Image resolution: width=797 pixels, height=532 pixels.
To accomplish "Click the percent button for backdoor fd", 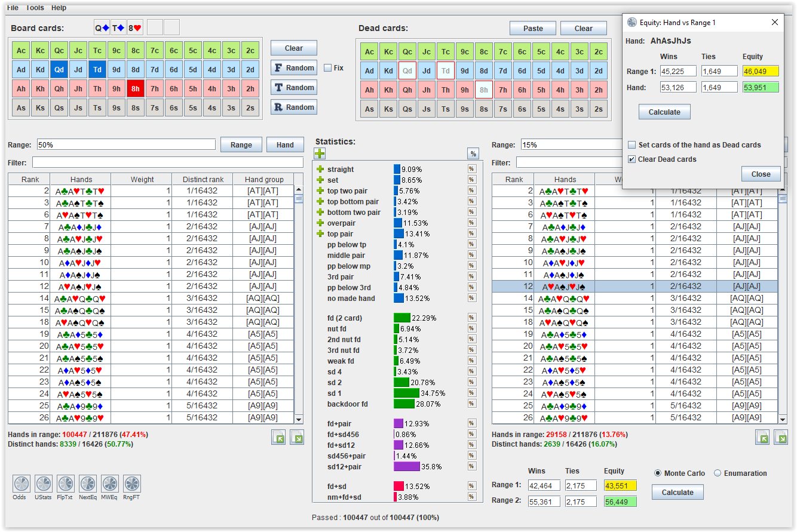I will (x=472, y=404).
